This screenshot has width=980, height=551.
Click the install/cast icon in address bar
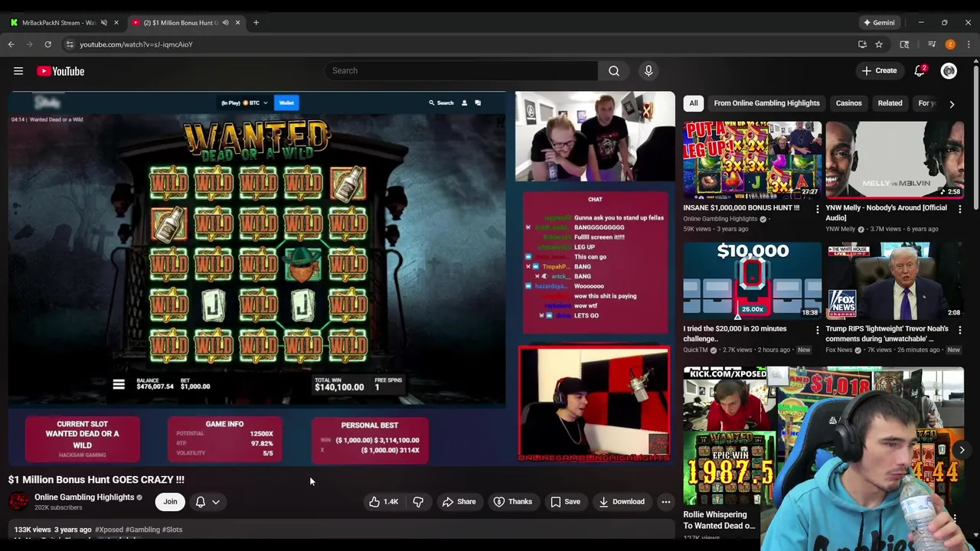point(862,44)
